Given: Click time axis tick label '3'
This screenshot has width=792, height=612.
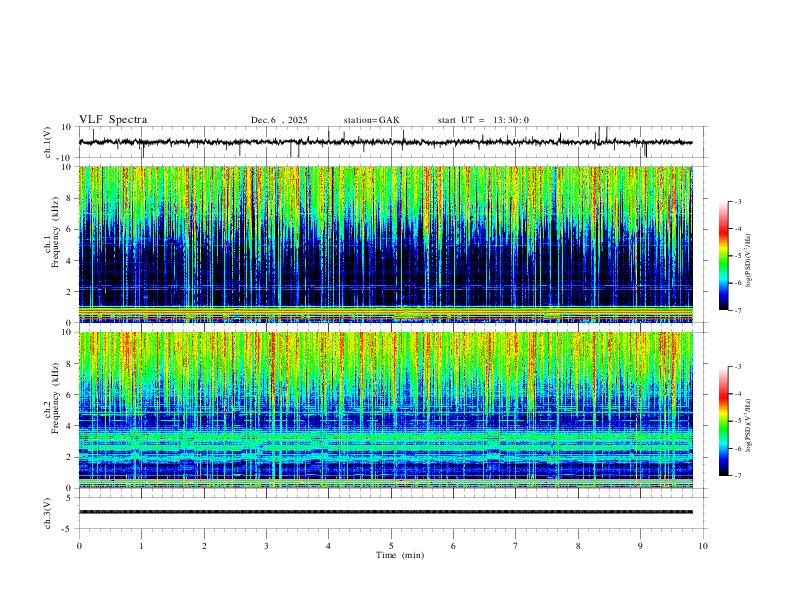Looking at the screenshot, I should 266,546.
